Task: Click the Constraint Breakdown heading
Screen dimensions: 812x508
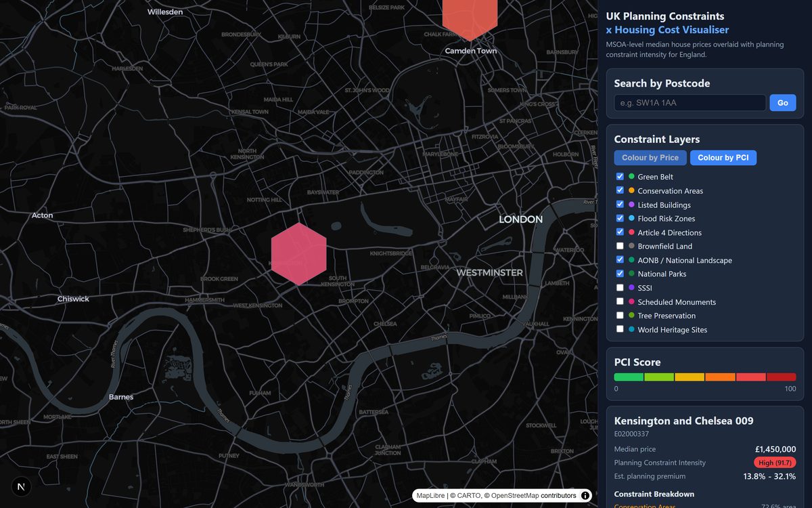Action: point(654,494)
